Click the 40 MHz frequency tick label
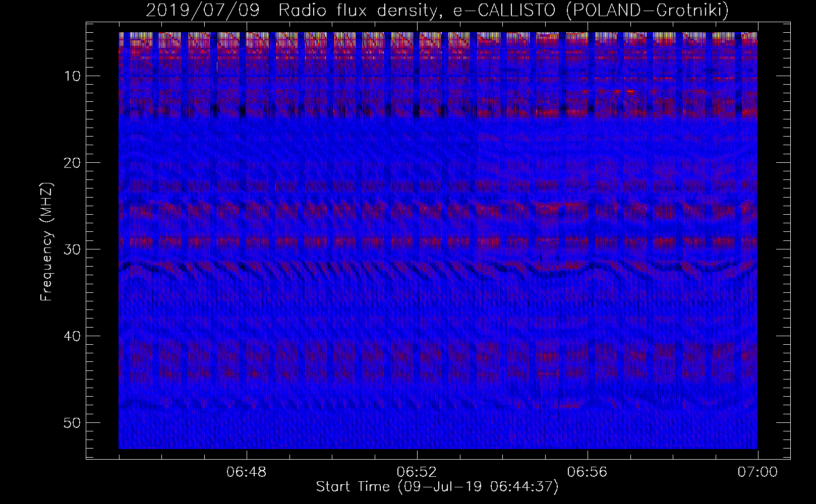Image resolution: width=816 pixels, height=504 pixels. tap(72, 336)
